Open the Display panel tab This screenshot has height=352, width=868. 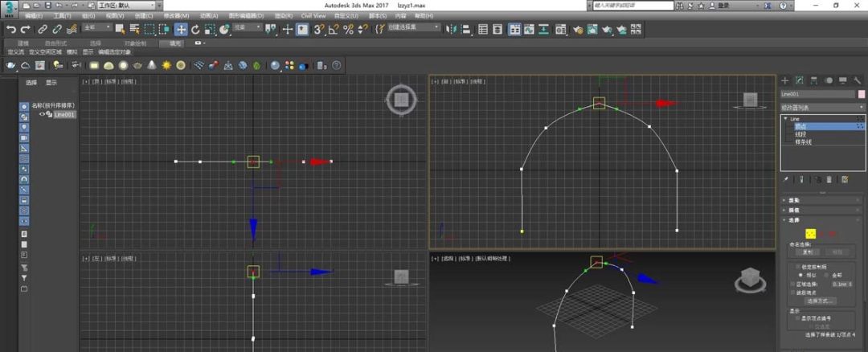(843, 81)
